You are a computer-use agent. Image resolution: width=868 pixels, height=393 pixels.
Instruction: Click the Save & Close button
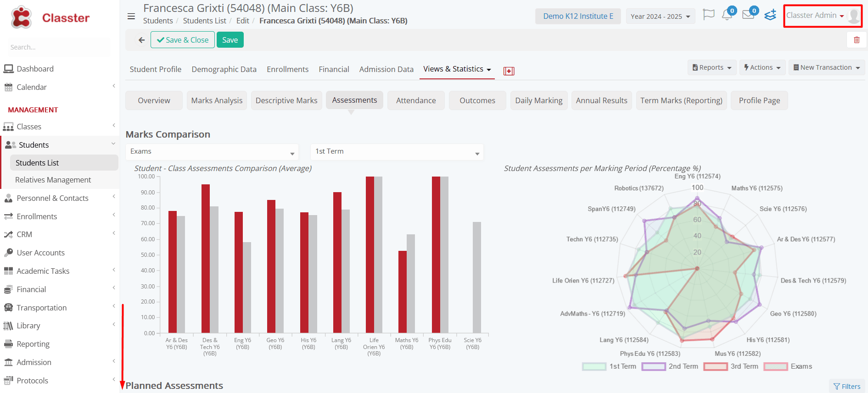tap(183, 40)
